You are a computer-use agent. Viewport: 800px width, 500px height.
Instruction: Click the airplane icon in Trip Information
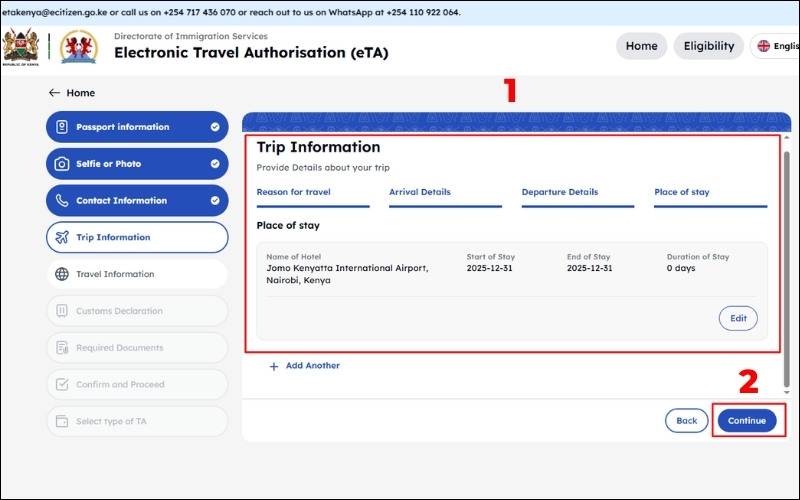62,237
